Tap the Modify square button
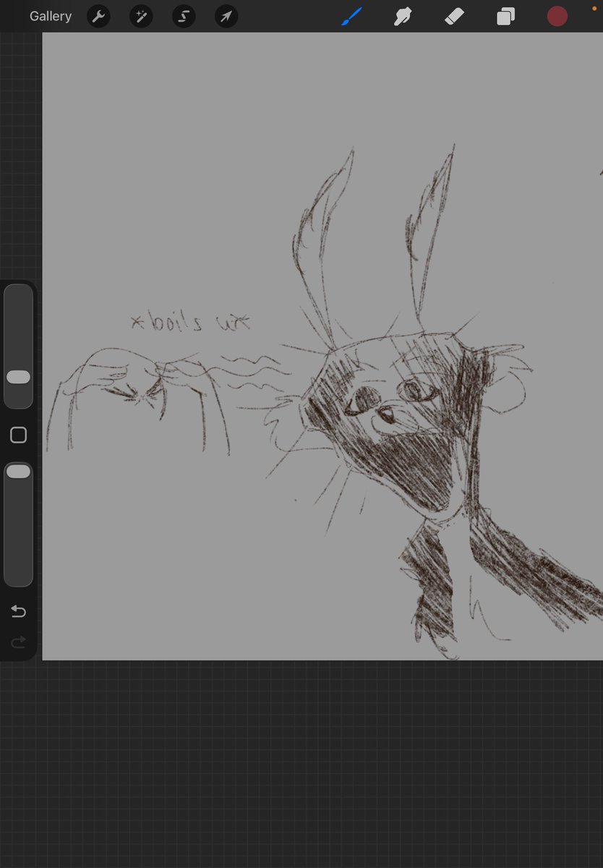Viewport: 603px width, 868px height. tap(18, 435)
